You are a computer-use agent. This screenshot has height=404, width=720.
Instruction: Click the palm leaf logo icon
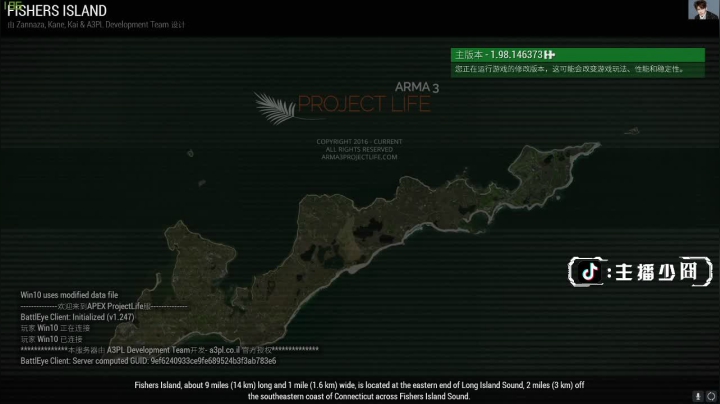(x=275, y=108)
